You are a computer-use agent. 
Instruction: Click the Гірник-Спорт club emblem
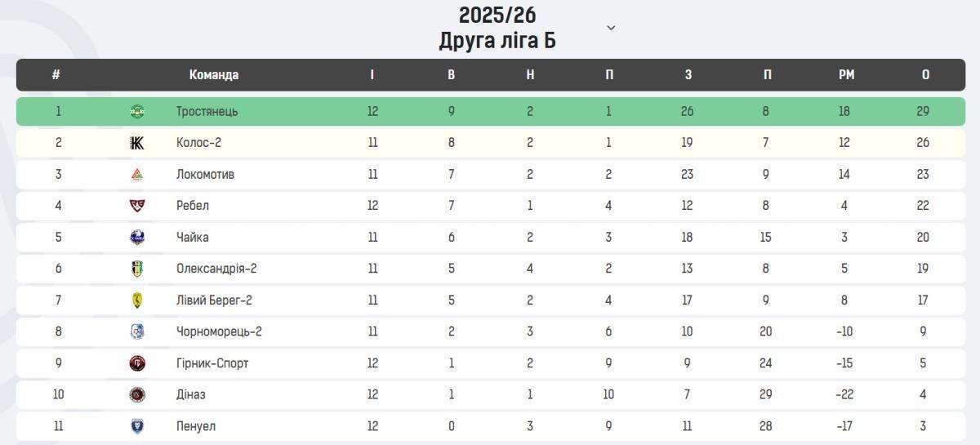point(137,363)
